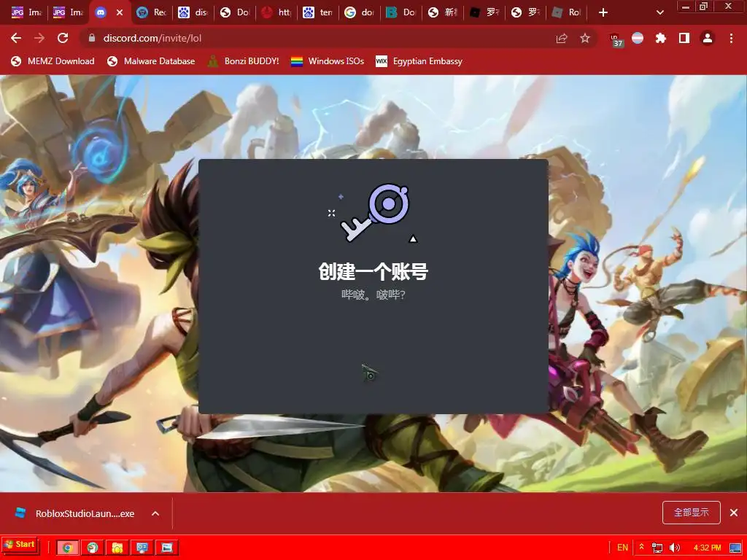The image size is (747, 560).
Task: Open the Bonzi BUDDY! bookmark
Action: (x=244, y=61)
